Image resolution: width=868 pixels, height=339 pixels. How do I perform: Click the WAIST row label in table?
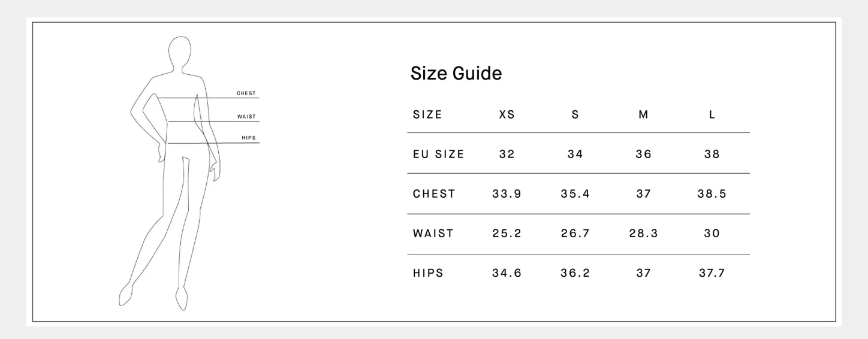433,234
